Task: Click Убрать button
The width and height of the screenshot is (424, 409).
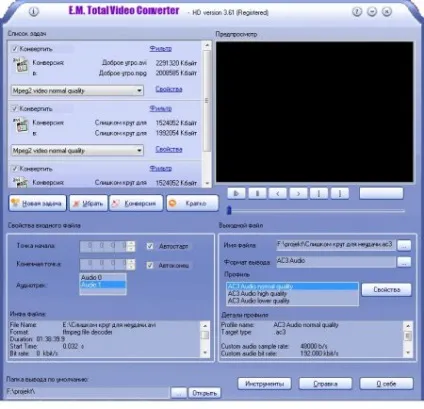Action: [x=88, y=203]
